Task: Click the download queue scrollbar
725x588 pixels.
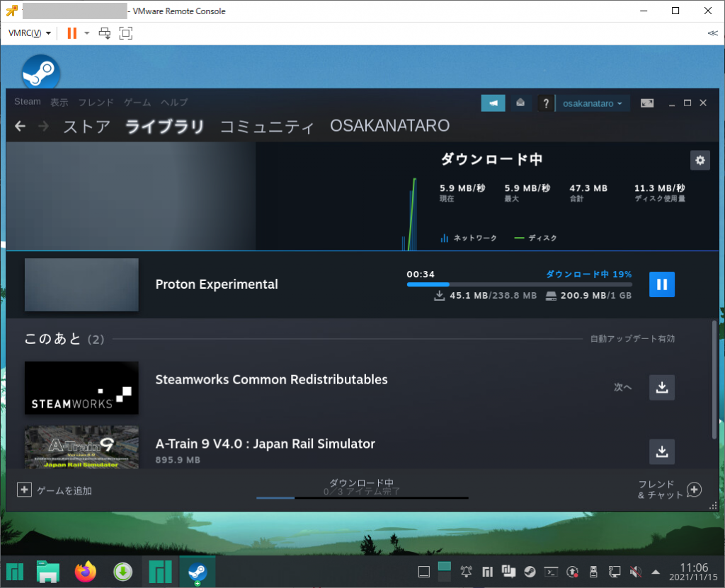Action: [714, 379]
